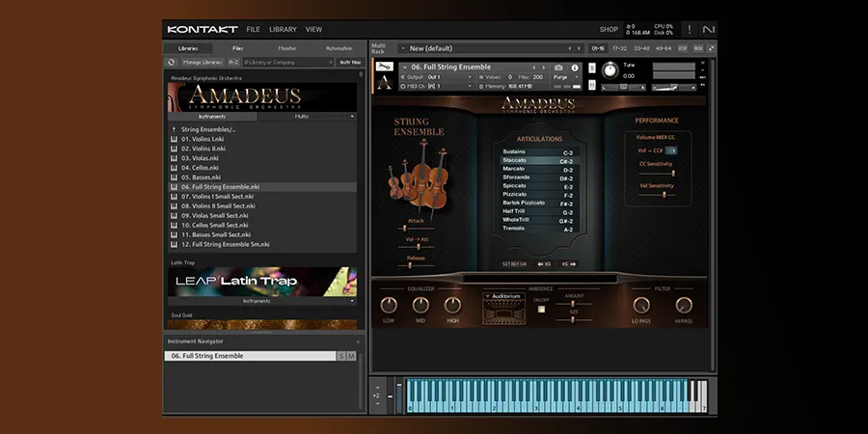Remove the instrument from the rack X
Screen dimensions: 868x434
point(703,63)
